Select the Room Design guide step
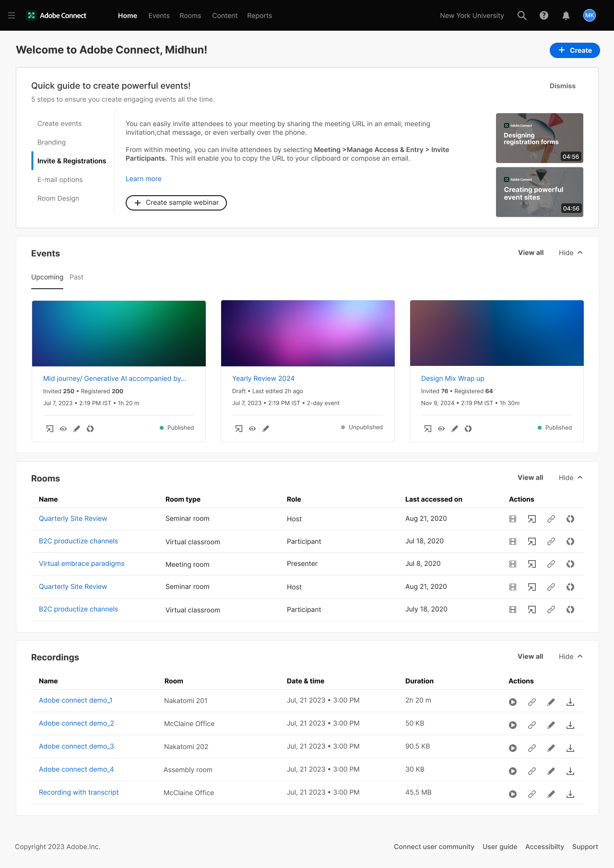This screenshot has width=614, height=868. 58,199
